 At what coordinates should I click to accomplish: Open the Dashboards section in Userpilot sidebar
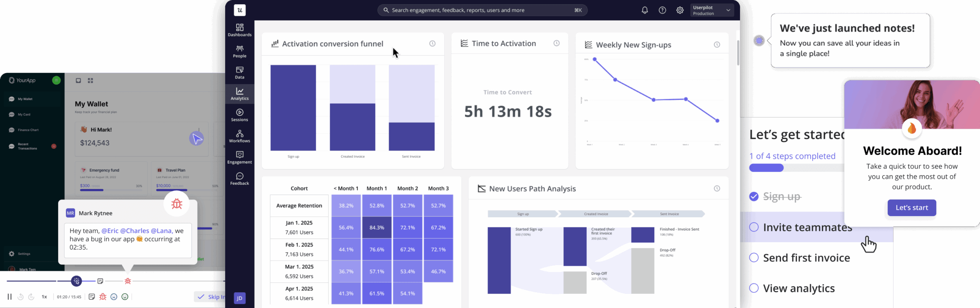point(240,30)
